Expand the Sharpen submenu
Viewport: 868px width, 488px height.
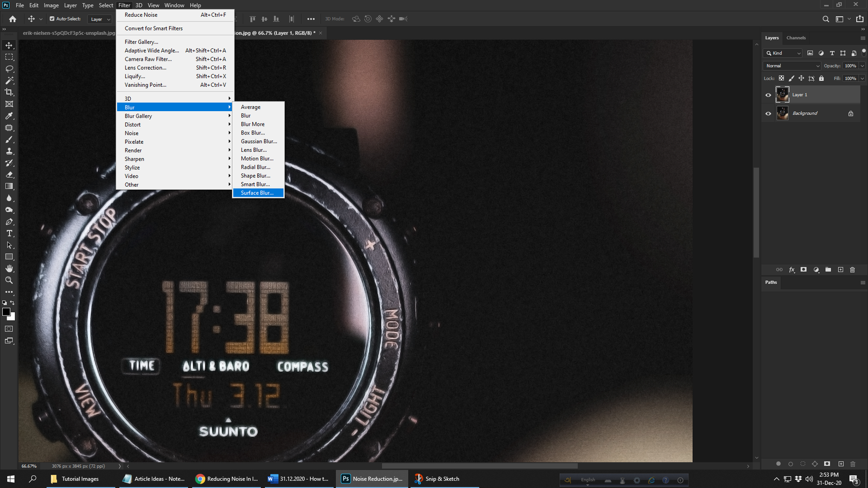pyautogui.click(x=175, y=159)
